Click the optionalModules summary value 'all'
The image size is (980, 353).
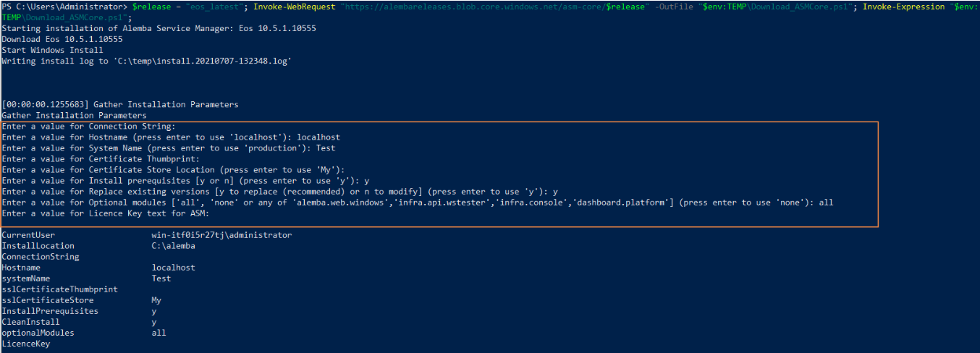(x=159, y=333)
